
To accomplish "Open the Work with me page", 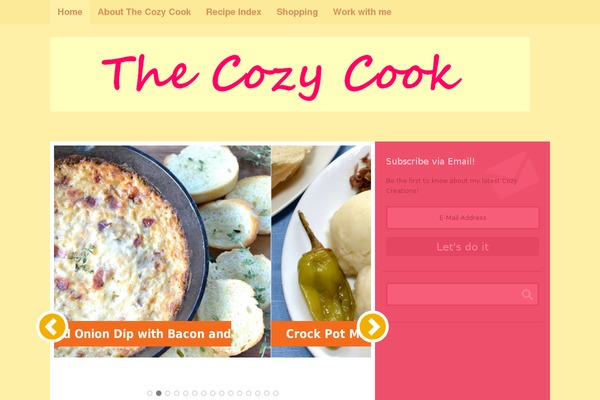I will (362, 12).
